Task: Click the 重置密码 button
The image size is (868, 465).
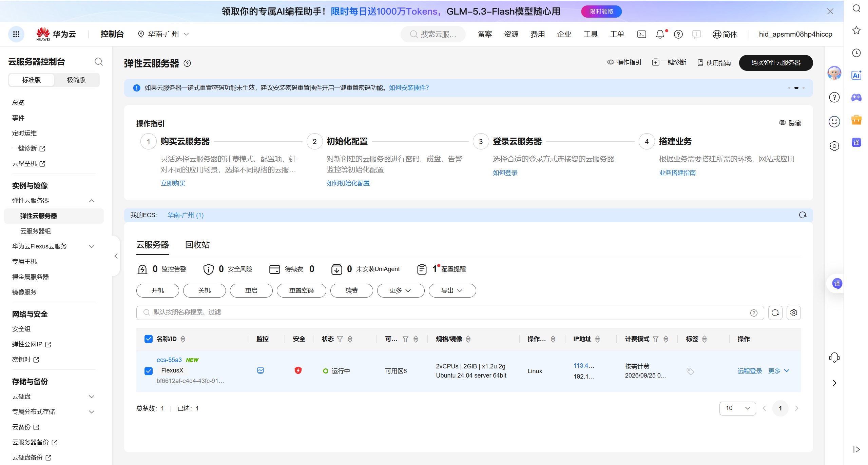Action: point(301,290)
